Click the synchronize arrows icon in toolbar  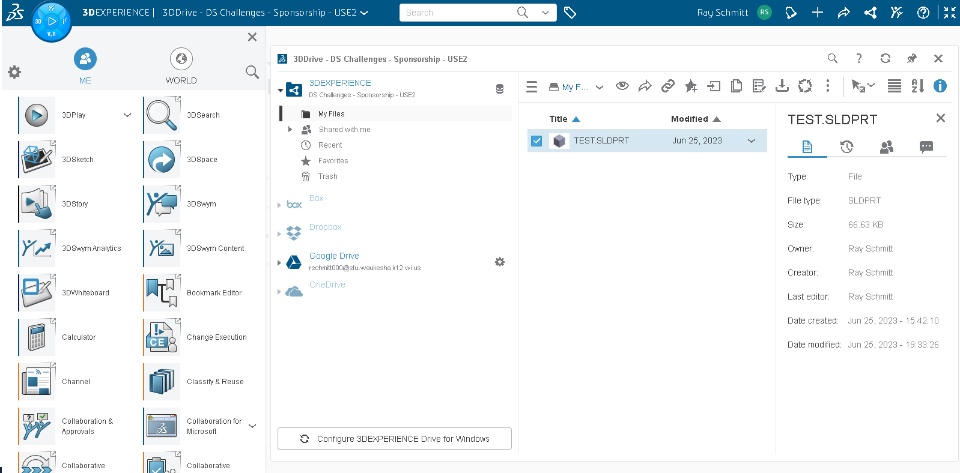[804, 86]
